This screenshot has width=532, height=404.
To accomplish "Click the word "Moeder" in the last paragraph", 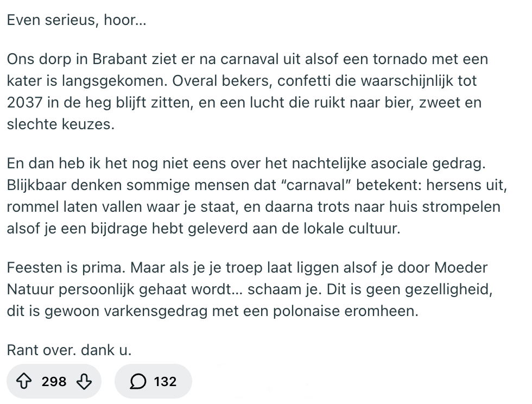I will point(461,268).
